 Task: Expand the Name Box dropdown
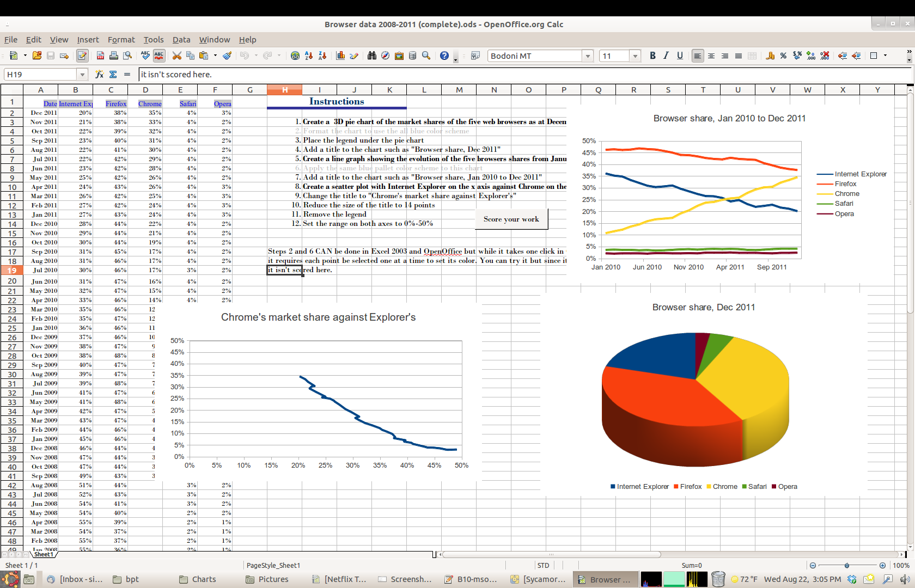(82, 74)
